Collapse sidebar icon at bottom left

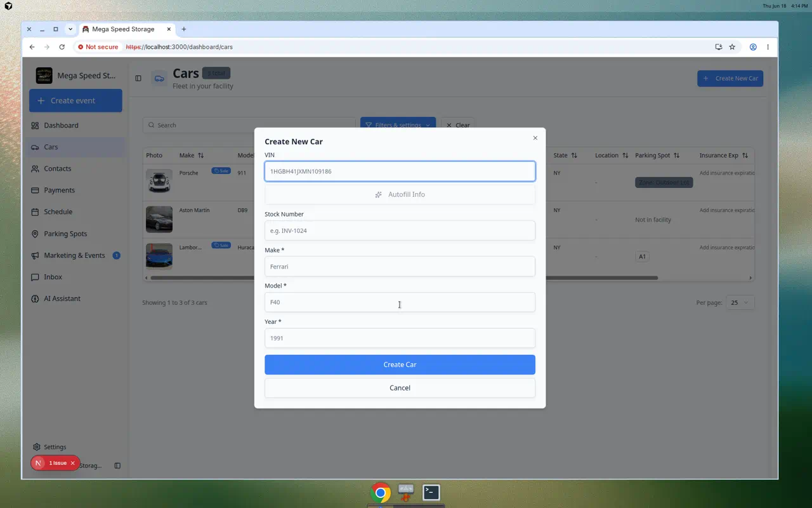coord(117,465)
